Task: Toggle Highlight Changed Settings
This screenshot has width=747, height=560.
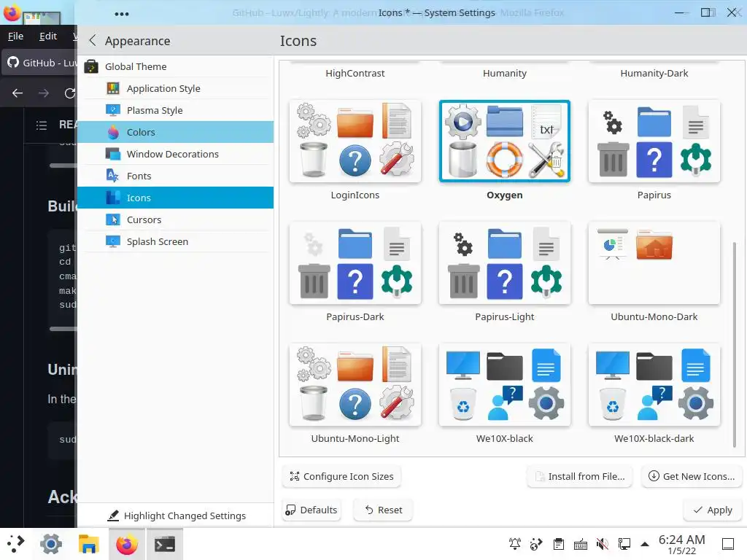Action: [x=177, y=516]
